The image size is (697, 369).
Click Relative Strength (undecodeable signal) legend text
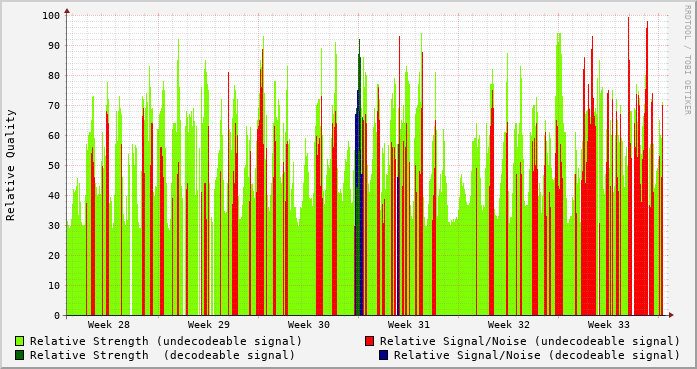pos(166,341)
